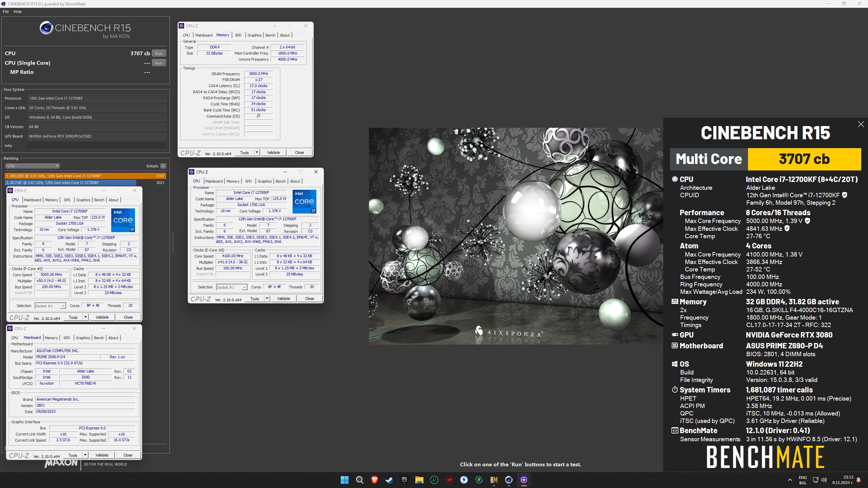Open BenchMate BM icon in taskbar
This screenshot has width=868, height=488.
pyautogui.click(x=494, y=480)
